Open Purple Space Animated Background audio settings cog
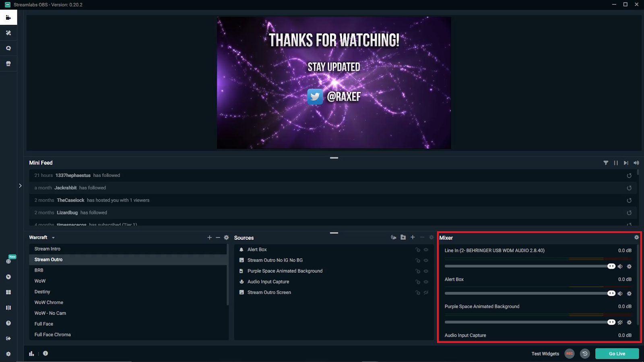 tap(630, 323)
